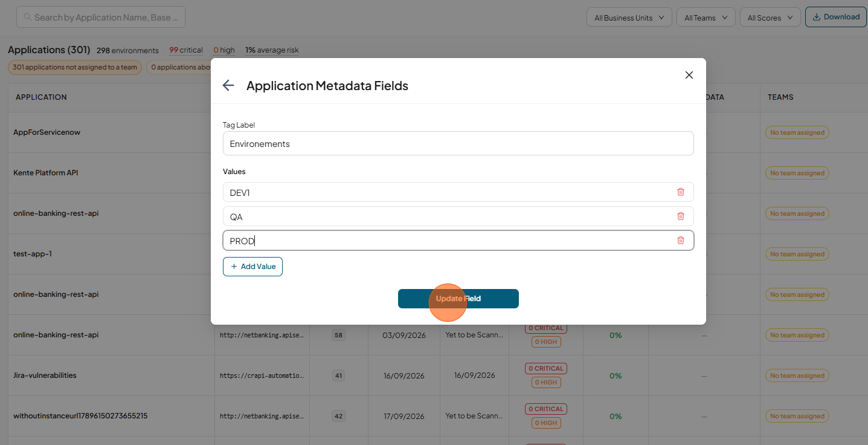Click No team assigned for Kente Platform API

pos(797,173)
